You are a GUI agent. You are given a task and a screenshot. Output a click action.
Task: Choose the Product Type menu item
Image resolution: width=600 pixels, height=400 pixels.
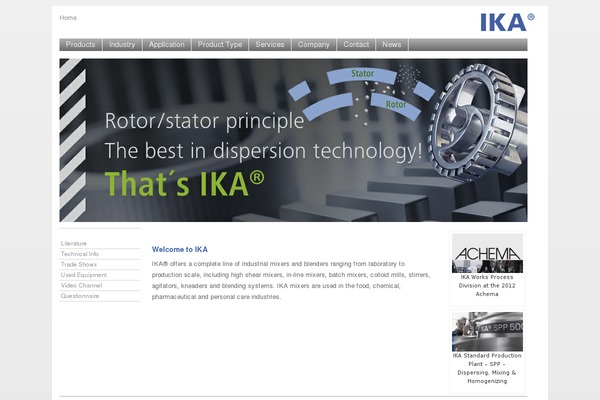click(x=220, y=44)
